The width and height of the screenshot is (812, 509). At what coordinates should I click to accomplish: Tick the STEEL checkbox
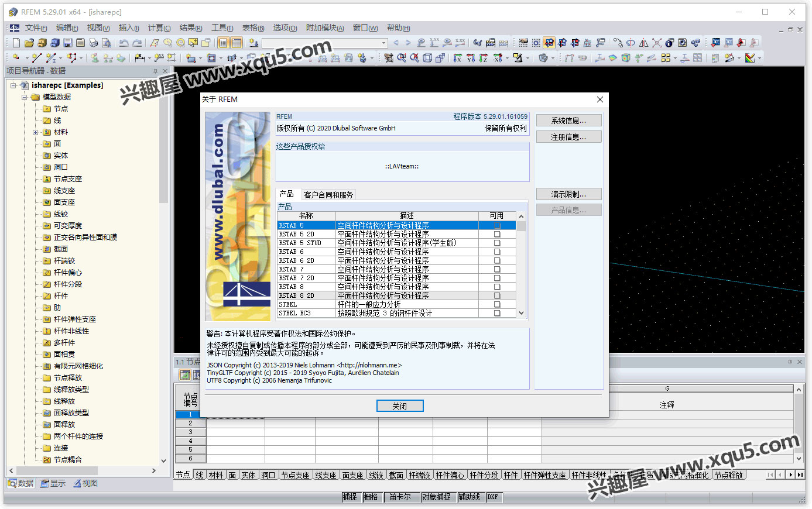(x=497, y=304)
